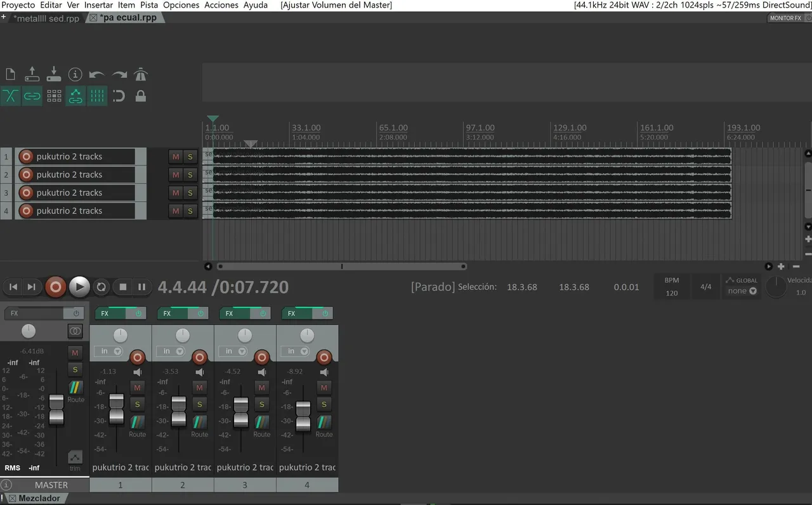Open master Route on the master strip
812x505 pixels.
[75, 387]
